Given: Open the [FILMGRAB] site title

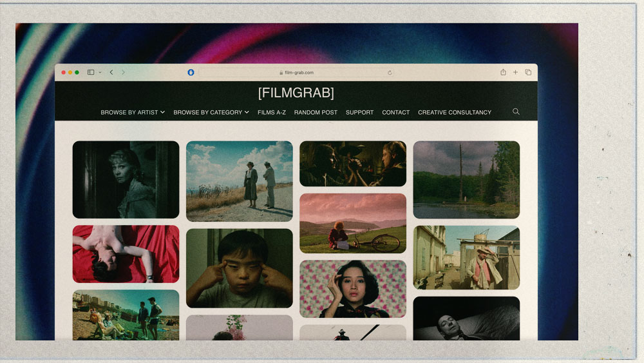Looking at the screenshot, I should [296, 93].
